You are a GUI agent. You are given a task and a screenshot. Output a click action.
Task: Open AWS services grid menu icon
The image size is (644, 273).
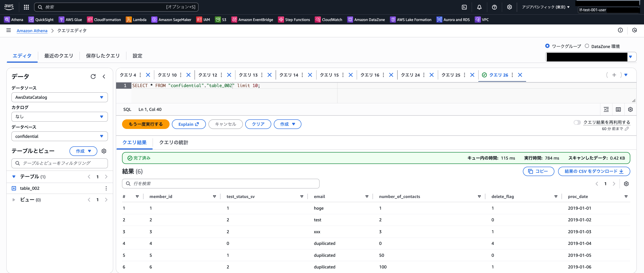tap(26, 7)
